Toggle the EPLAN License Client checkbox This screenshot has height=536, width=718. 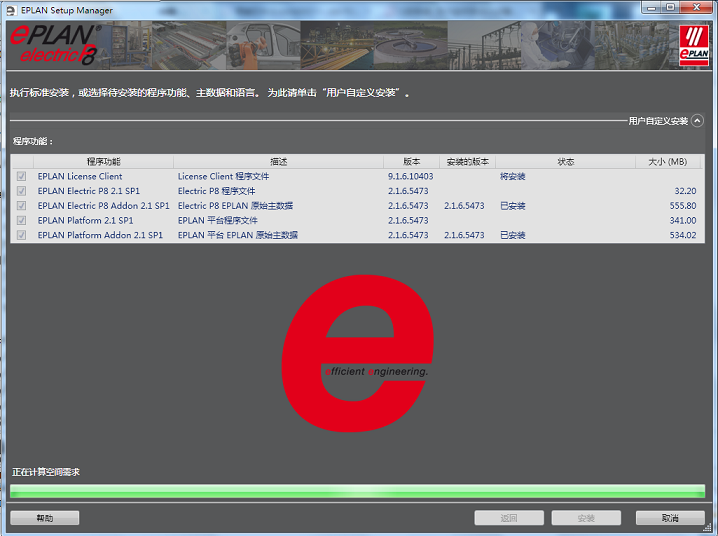(21, 177)
